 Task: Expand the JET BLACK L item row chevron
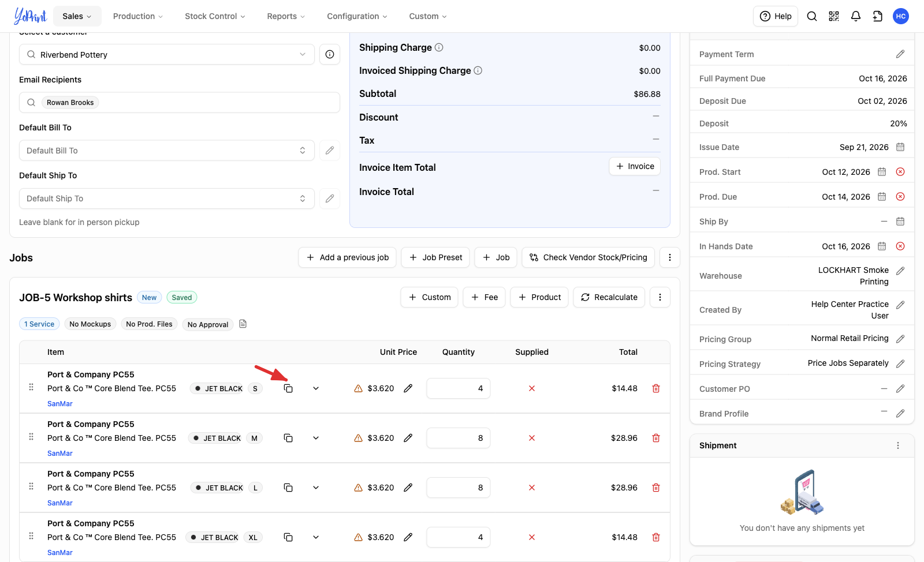[x=316, y=488]
